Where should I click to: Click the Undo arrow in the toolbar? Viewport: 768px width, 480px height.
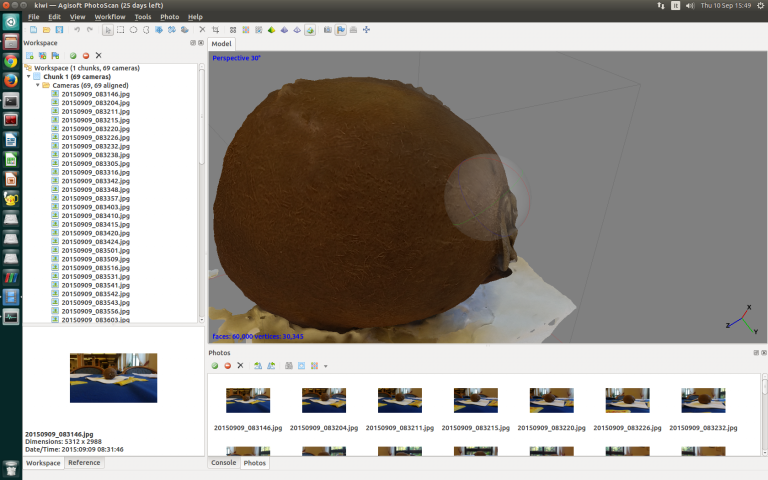77,30
